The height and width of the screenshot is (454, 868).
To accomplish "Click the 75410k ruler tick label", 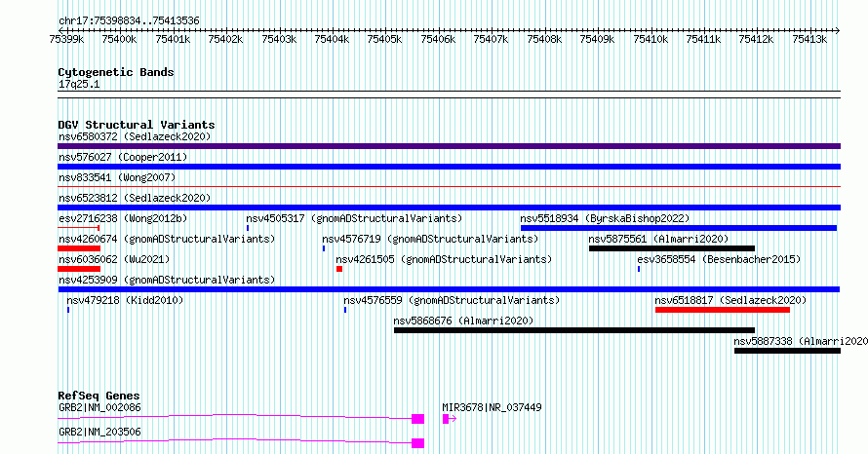I will (650, 39).
